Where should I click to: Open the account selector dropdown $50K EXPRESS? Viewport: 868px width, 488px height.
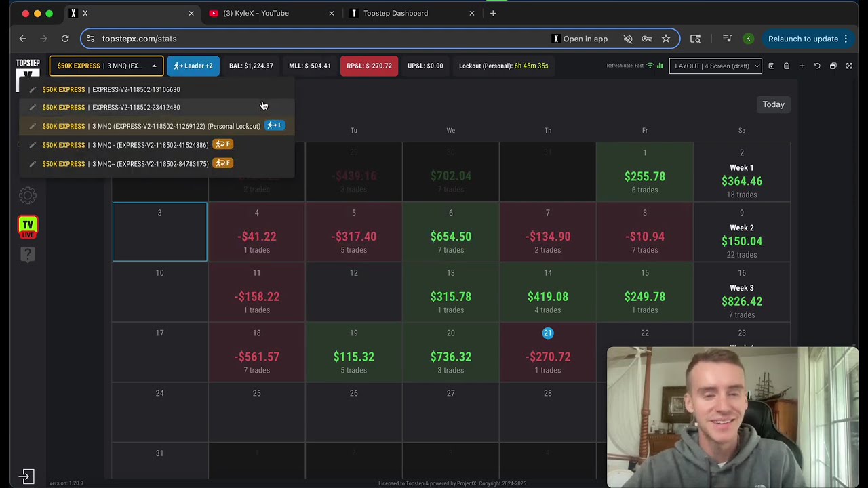tap(106, 66)
